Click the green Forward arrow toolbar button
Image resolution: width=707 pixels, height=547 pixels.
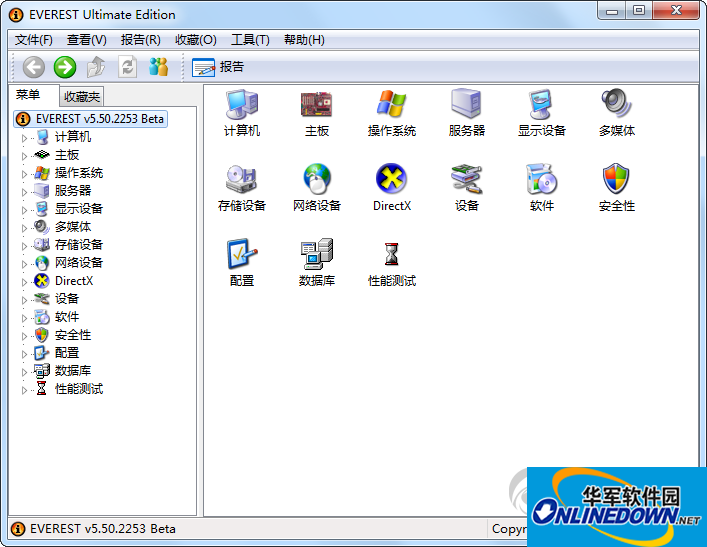[x=65, y=68]
